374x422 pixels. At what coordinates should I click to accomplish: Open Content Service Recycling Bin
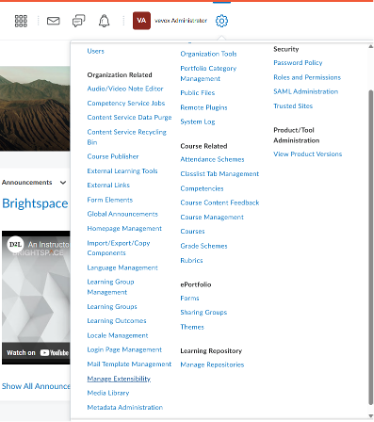[127, 137]
